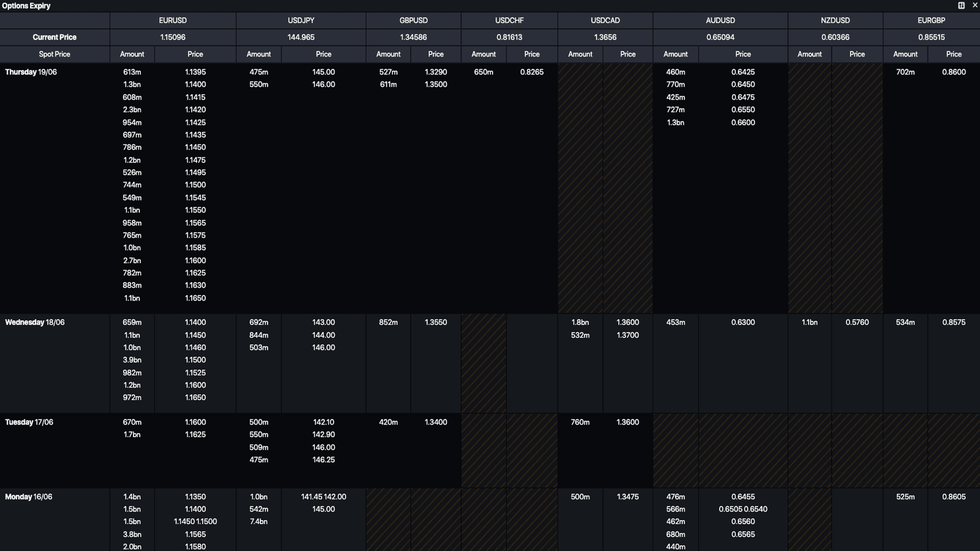Select the Tuesday 17/06 row label
This screenshot has height=551, width=980.
coord(29,422)
